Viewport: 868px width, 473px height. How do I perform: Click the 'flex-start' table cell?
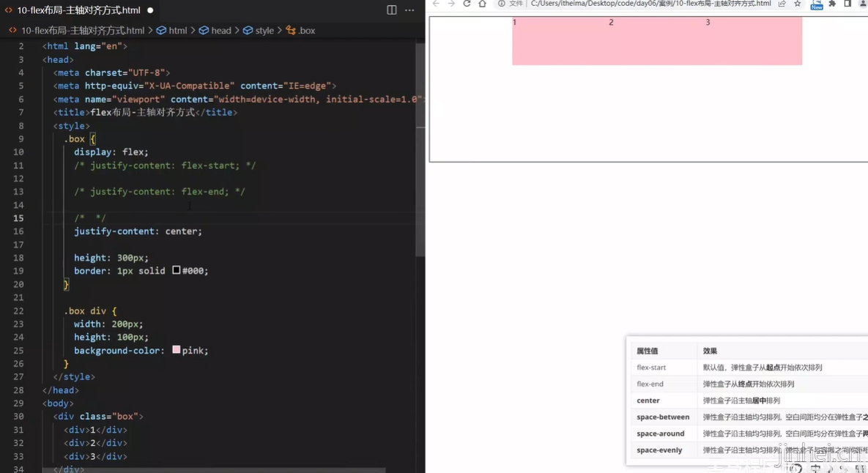(651, 368)
